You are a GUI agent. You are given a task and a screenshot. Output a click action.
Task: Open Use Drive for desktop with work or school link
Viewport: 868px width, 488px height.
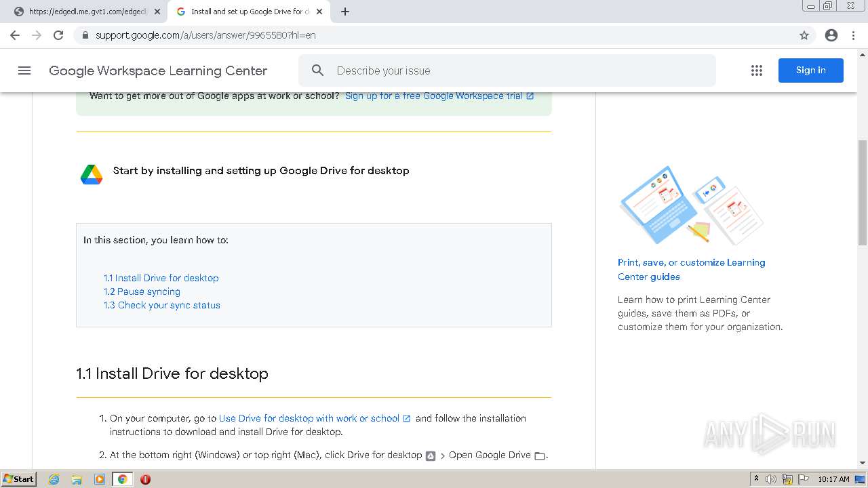point(309,419)
